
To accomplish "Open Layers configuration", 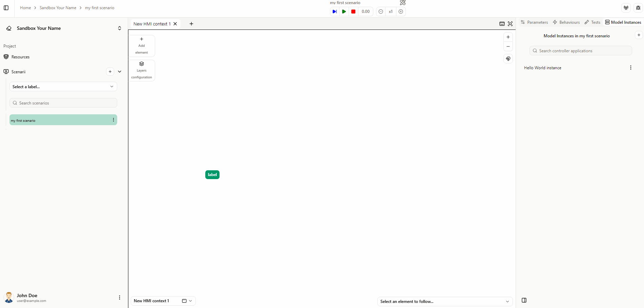I will click(142, 71).
